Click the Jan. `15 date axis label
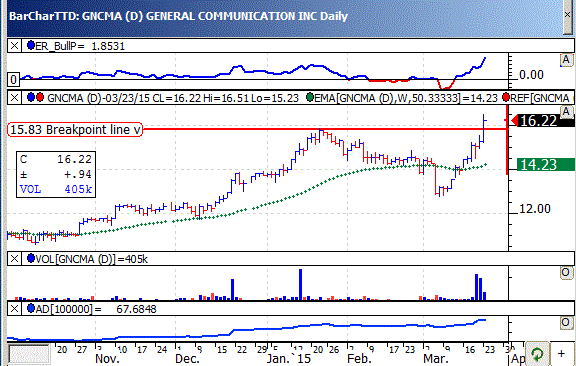The width and height of the screenshot is (576, 366). 289,359
